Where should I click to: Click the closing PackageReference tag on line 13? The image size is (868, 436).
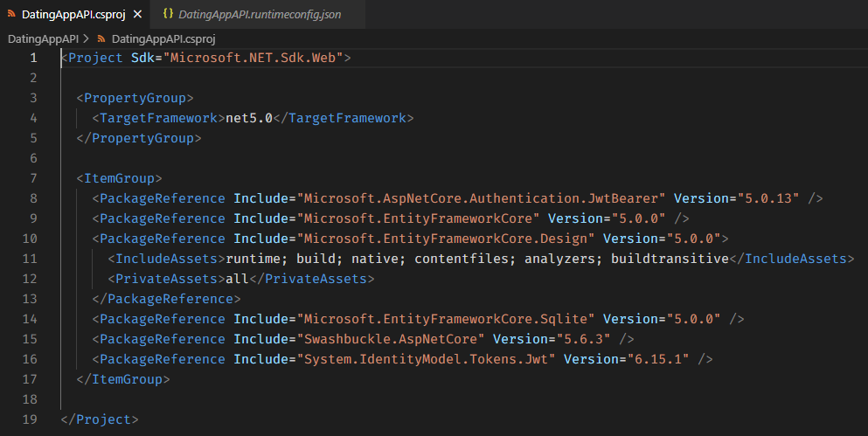pos(167,299)
